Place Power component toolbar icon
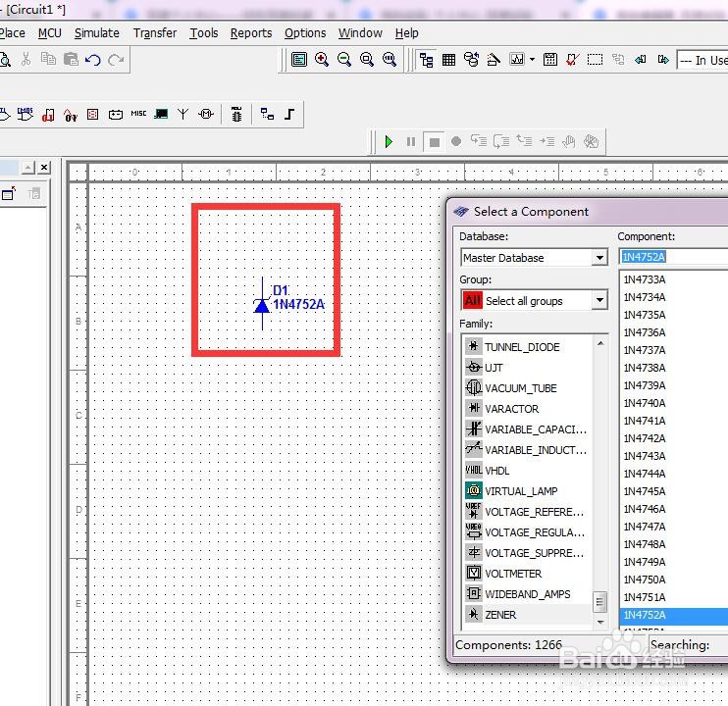This screenshot has width=728, height=706. [116, 114]
